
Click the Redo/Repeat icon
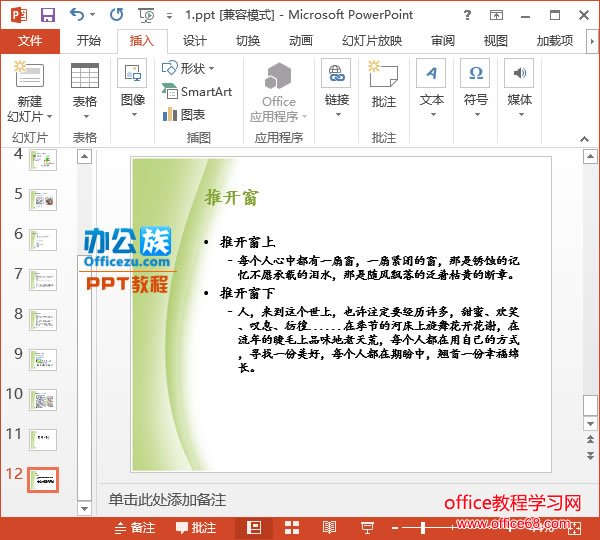pyautogui.click(x=116, y=15)
